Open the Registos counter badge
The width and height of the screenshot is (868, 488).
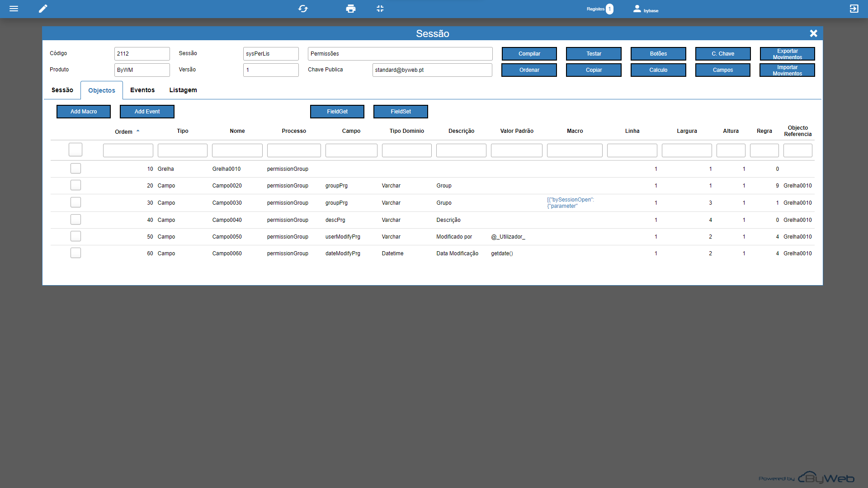(x=609, y=9)
